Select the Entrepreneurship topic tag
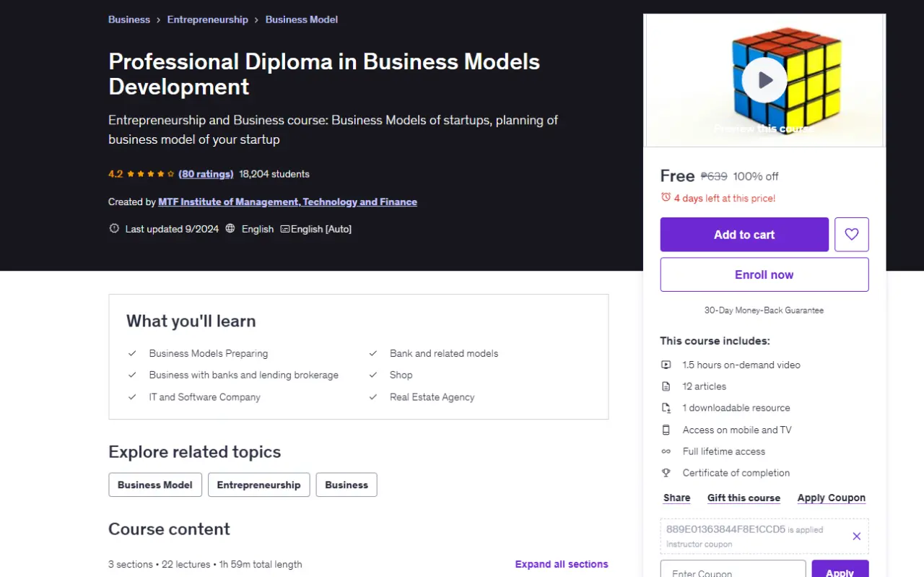The image size is (924, 577). pos(259,485)
